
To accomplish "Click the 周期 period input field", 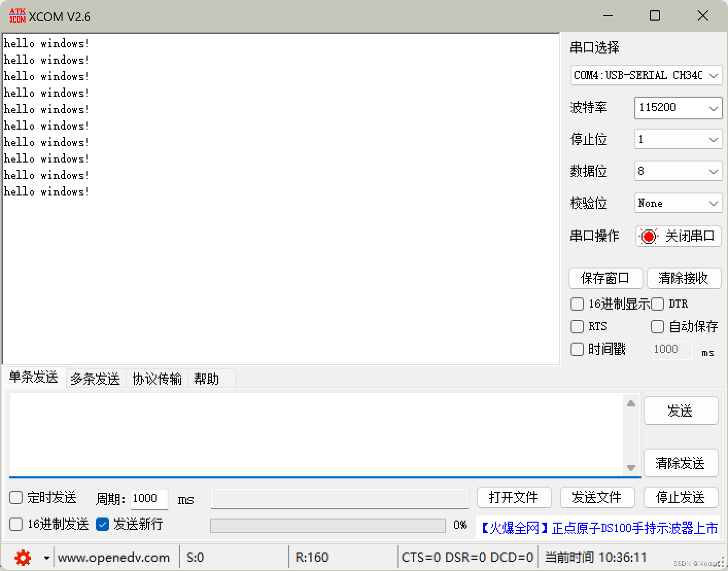I will click(149, 498).
